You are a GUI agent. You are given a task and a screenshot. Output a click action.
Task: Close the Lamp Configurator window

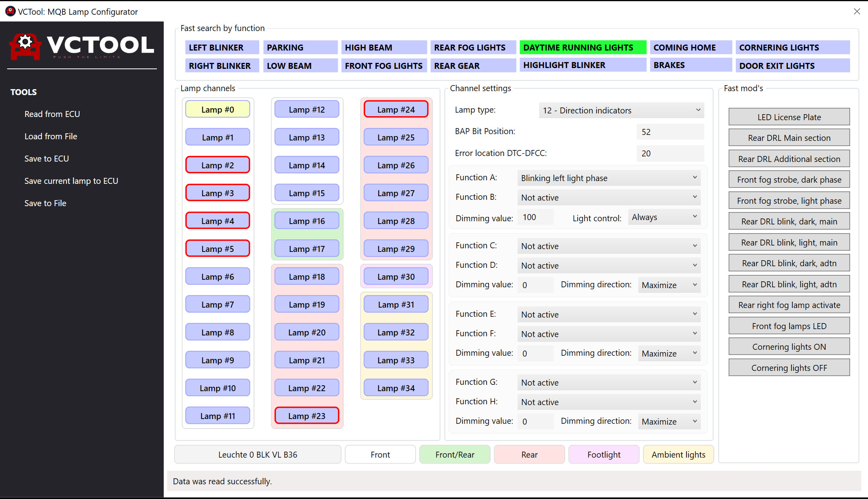tap(857, 12)
